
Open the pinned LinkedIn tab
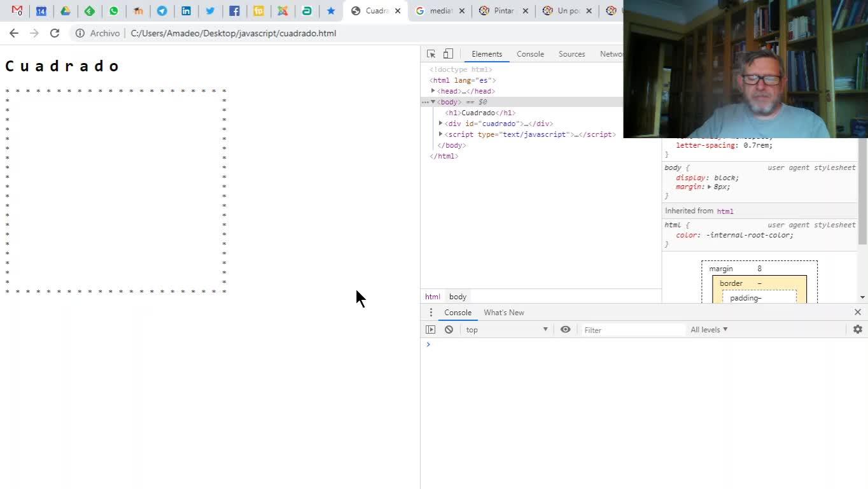tap(186, 11)
